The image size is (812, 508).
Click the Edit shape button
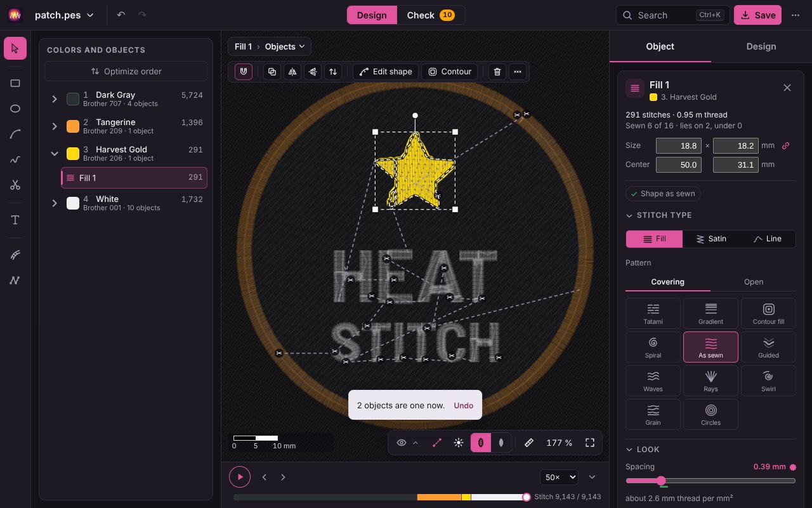pos(386,72)
